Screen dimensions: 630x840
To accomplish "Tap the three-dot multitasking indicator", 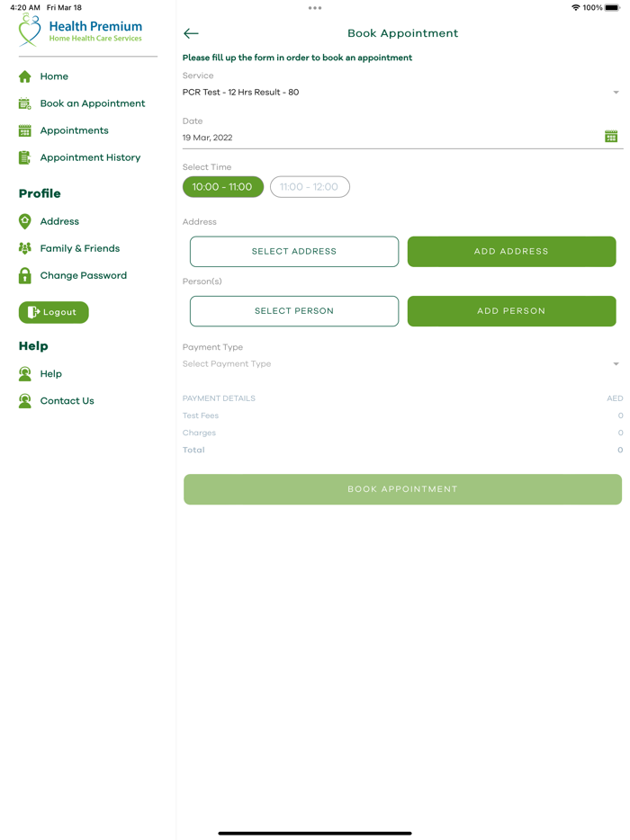I will 315,8.
